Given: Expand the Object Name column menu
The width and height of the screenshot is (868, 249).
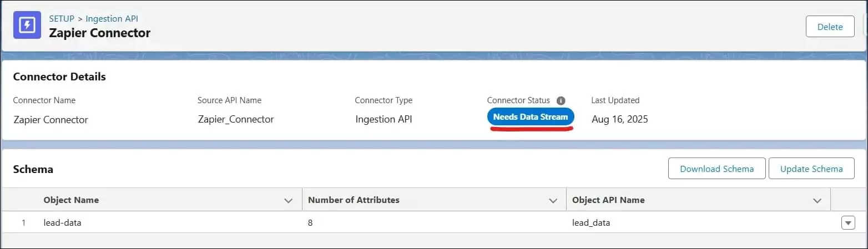Looking at the screenshot, I should pos(288,200).
